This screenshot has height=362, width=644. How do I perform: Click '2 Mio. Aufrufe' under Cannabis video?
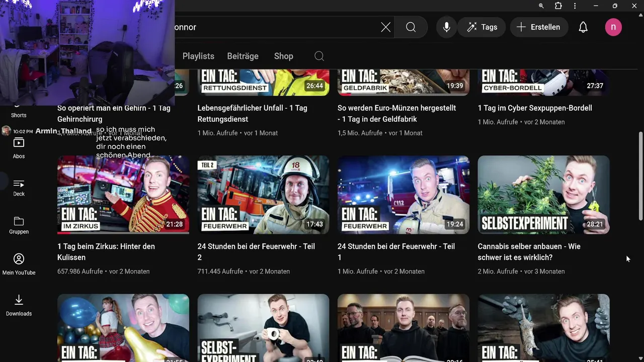click(498, 271)
